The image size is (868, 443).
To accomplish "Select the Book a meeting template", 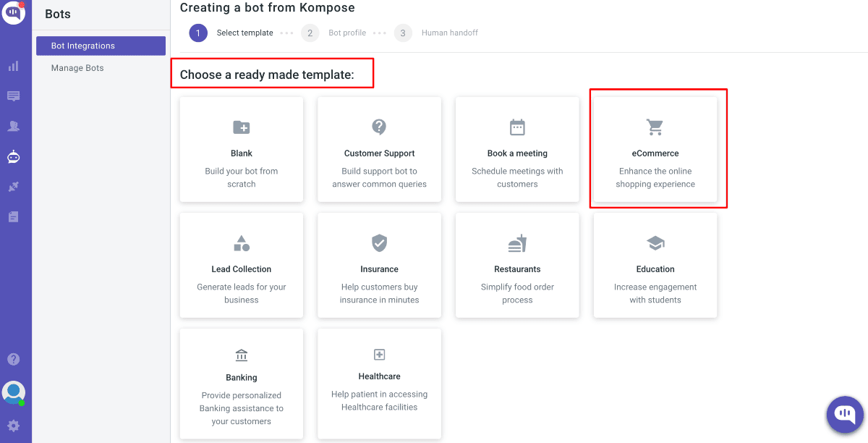I will [x=517, y=150].
